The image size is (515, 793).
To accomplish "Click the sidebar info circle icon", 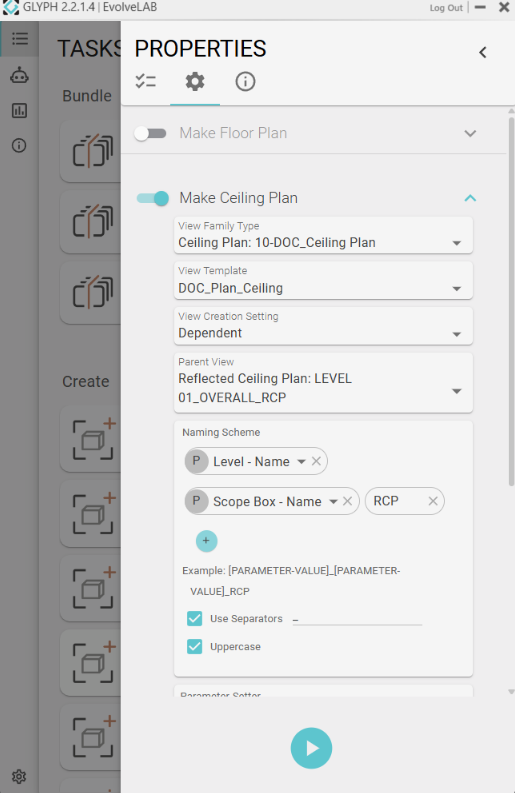I will click(x=19, y=146).
